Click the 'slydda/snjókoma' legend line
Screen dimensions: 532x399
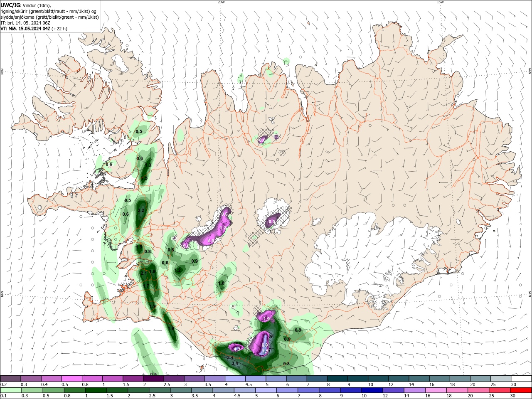(x=49, y=17)
